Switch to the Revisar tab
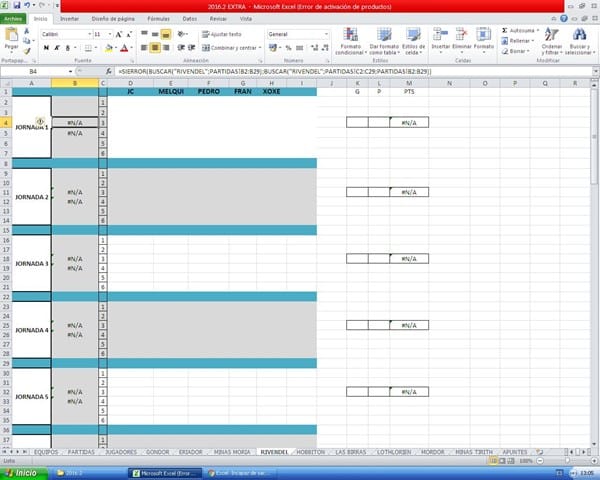 [218, 19]
